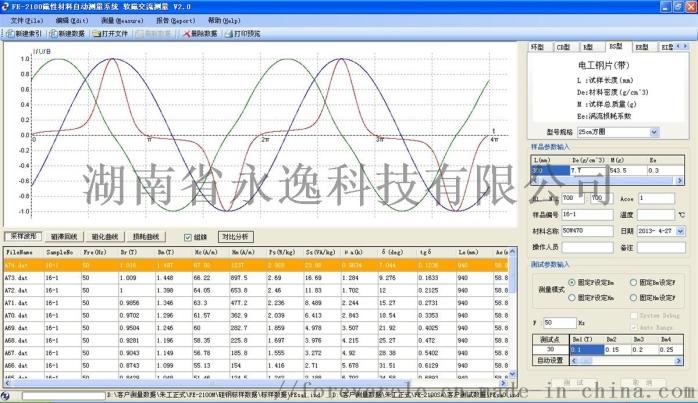The image size is (698, 403).
Task: Click the data table horizontal scrollbar track
Action: click(x=254, y=383)
